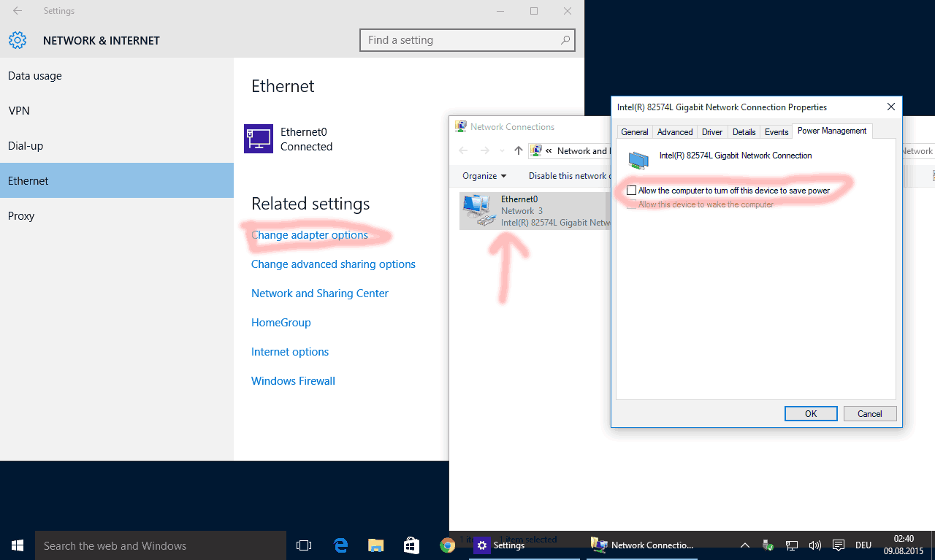Select Dial-up in Settings sidebar

[117, 145]
